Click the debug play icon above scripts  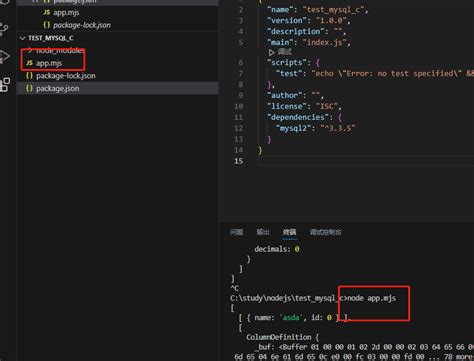tap(271, 52)
